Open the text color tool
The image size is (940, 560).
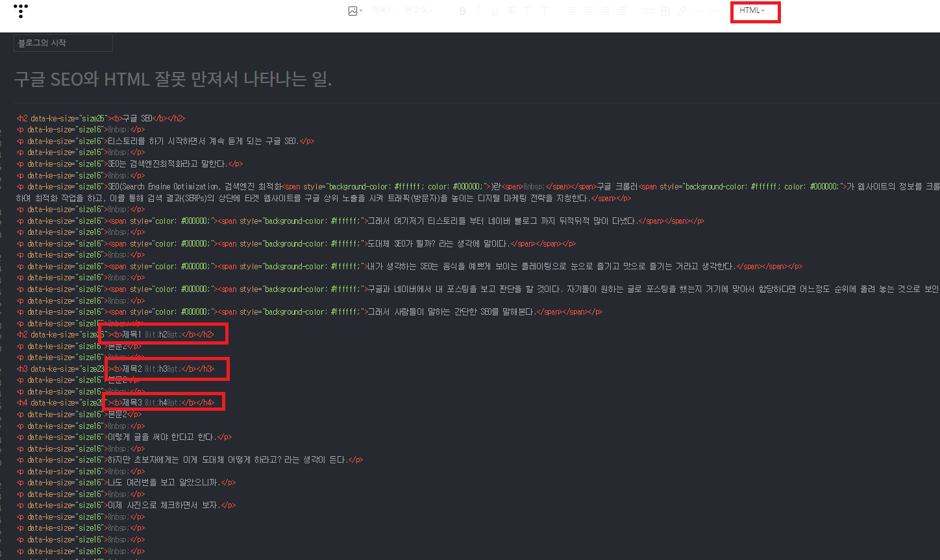527,11
